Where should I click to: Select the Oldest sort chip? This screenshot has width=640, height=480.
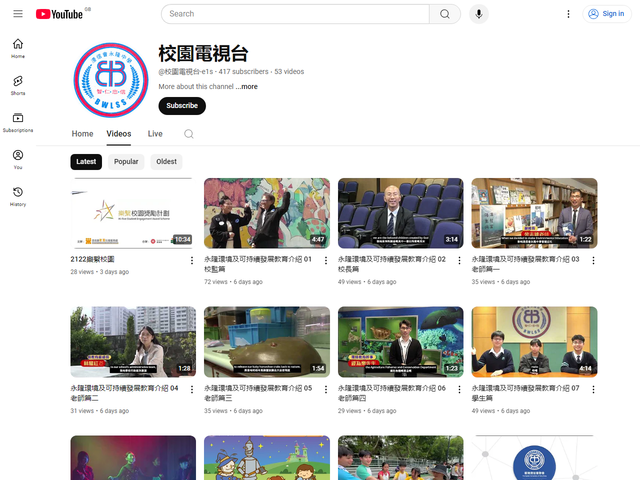[x=166, y=161]
